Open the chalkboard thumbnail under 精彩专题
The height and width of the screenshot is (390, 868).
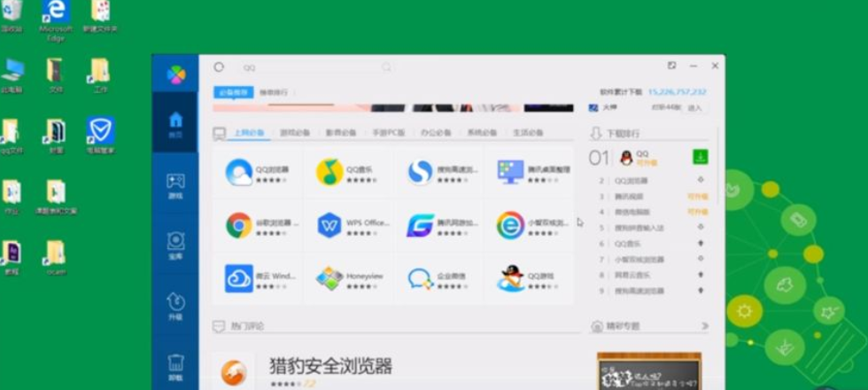coord(648,371)
